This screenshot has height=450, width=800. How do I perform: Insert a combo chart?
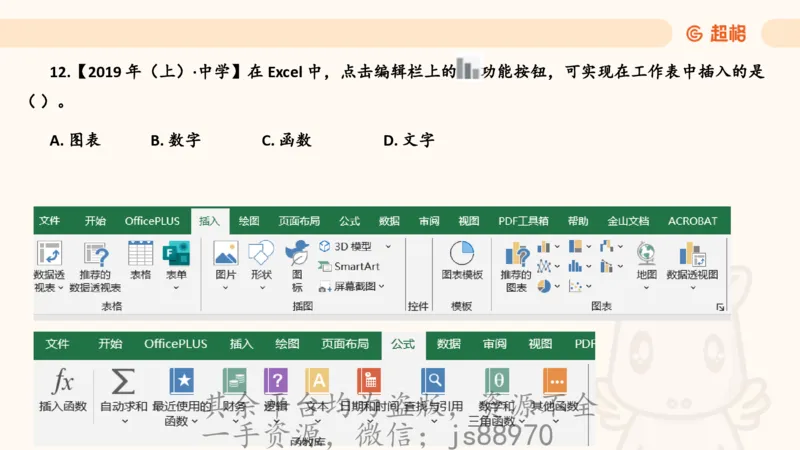click(606, 266)
